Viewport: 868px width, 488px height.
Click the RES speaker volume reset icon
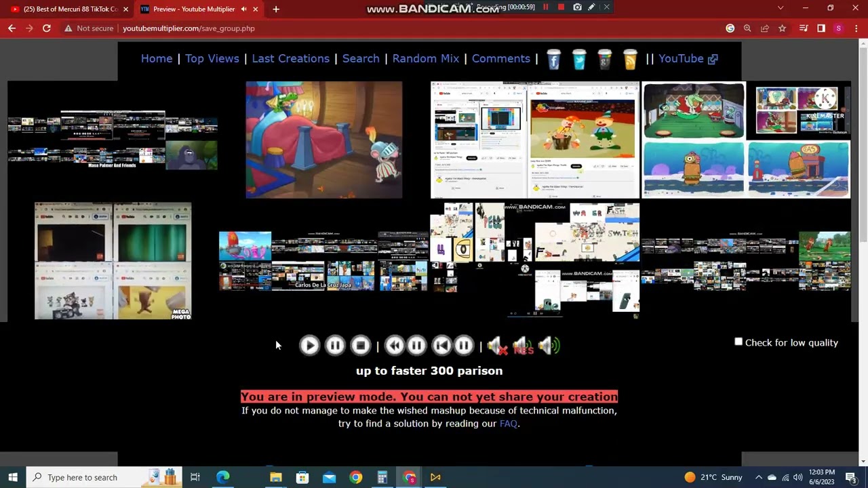pyautogui.click(x=523, y=346)
